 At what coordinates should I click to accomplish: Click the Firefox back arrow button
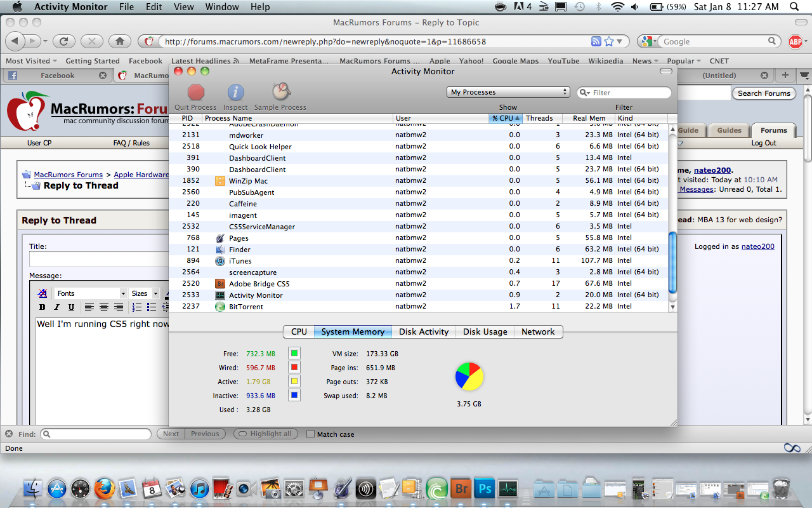click(16, 41)
